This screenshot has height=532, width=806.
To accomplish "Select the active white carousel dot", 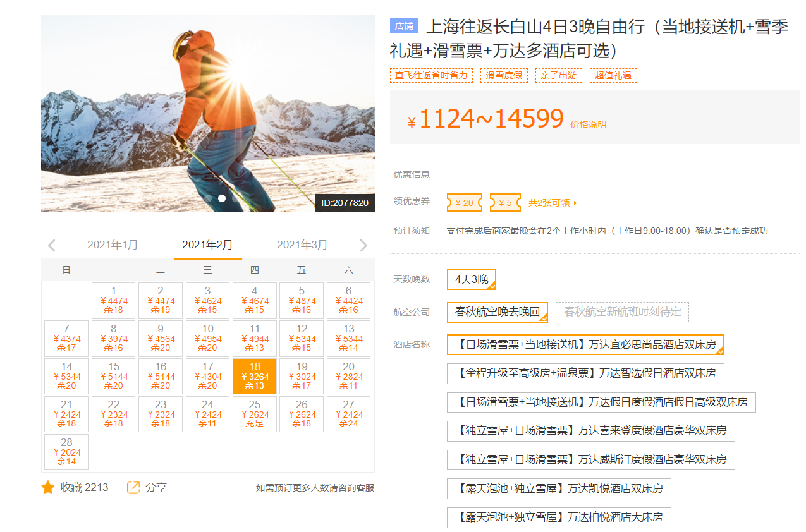I will tap(222, 198).
